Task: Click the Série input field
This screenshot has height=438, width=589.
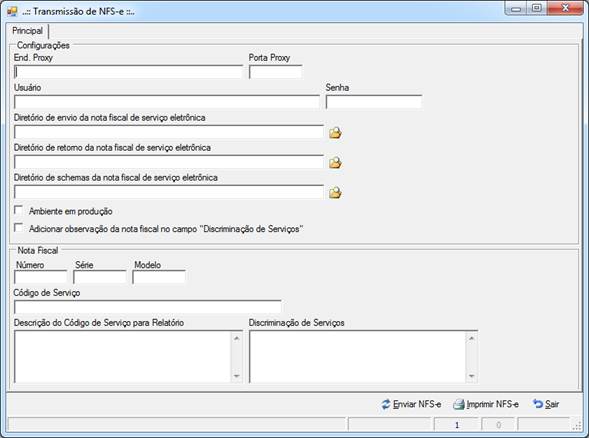Action: point(100,277)
